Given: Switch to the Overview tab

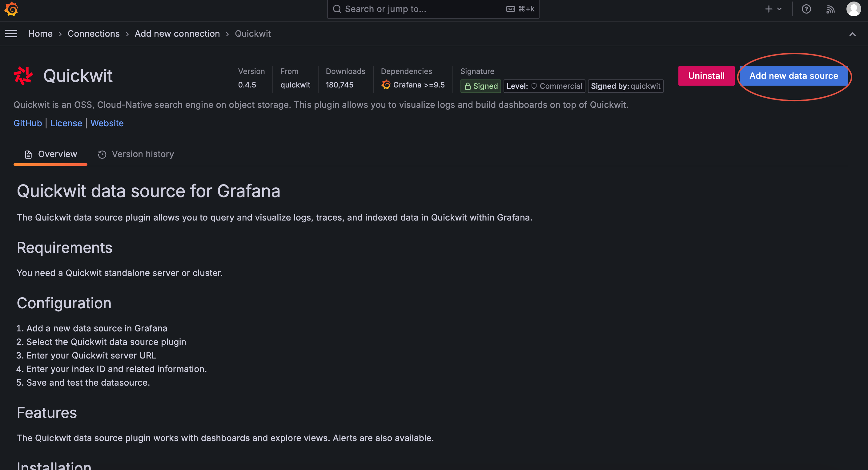Looking at the screenshot, I should click(50, 154).
